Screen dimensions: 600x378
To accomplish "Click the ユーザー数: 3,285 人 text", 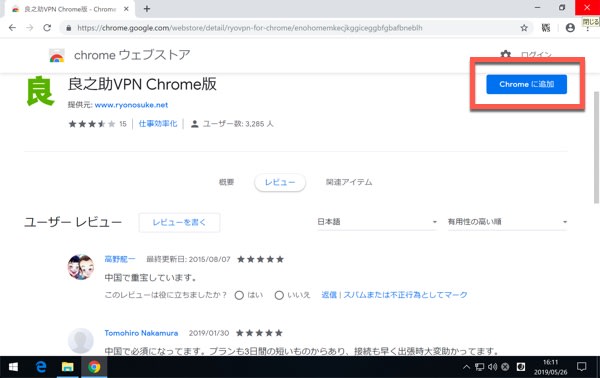I will (x=238, y=124).
